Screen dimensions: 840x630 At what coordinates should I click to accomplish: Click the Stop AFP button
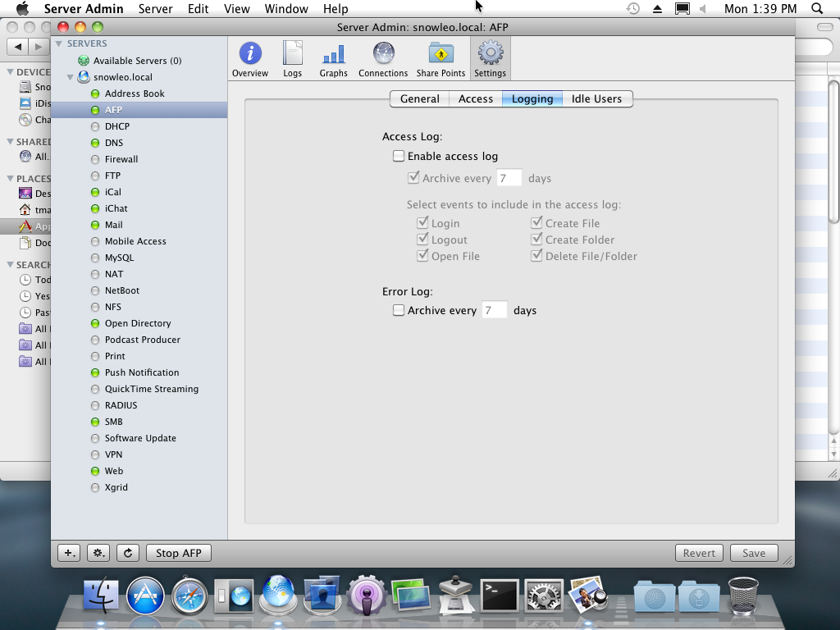click(x=178, y=553)
